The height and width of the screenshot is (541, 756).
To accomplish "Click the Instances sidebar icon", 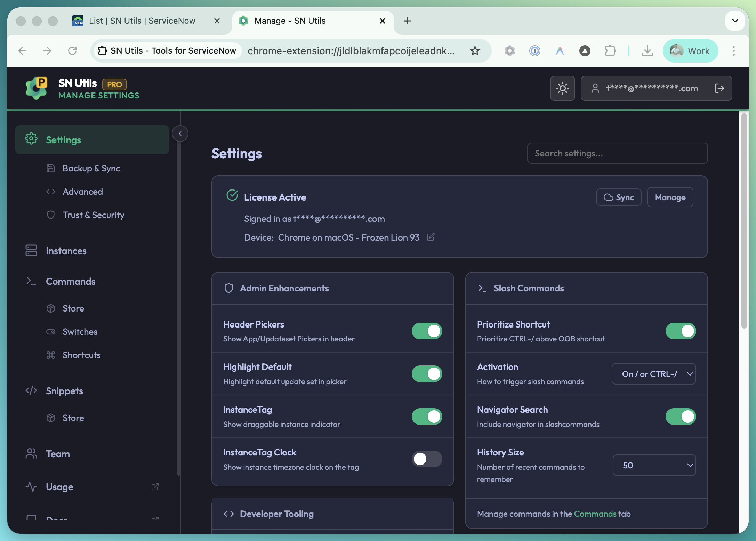I will click(x=31, y=251).
